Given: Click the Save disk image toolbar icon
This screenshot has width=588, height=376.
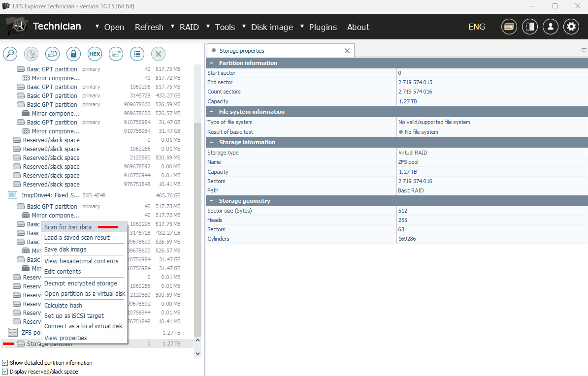Looking at the screenshot, I should [52, 54].
